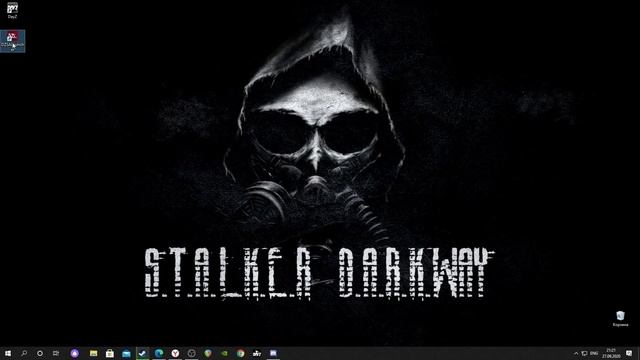Open the NVIDIA app on the taskbar
Viewport: 640px width, 360px height.
(224, 353)
